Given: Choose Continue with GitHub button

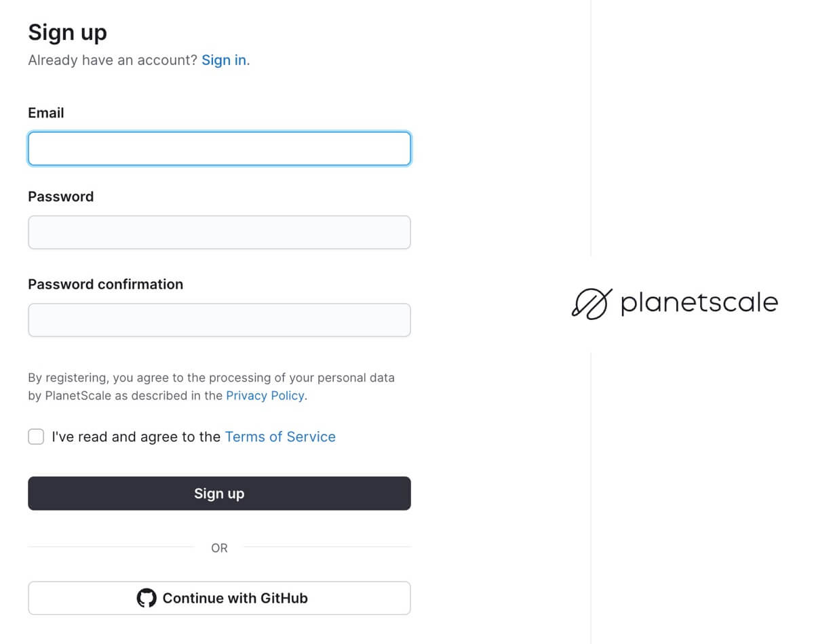Looking at the screenshot, I should pos(219,598).
